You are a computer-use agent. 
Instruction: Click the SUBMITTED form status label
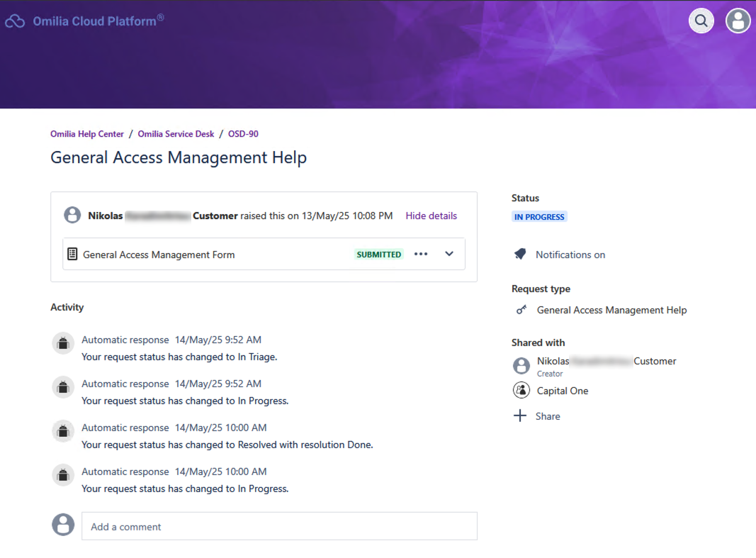click(379, 255)
